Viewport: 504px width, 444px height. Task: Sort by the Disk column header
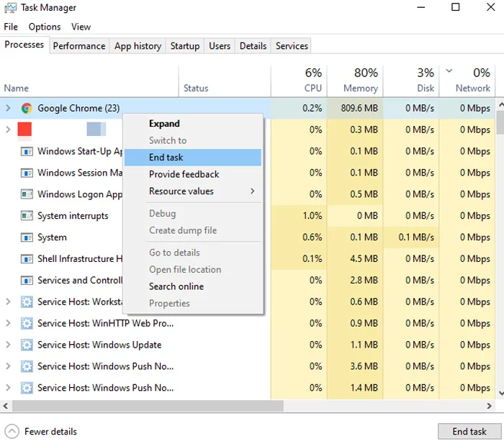click(x=411, y=81)
